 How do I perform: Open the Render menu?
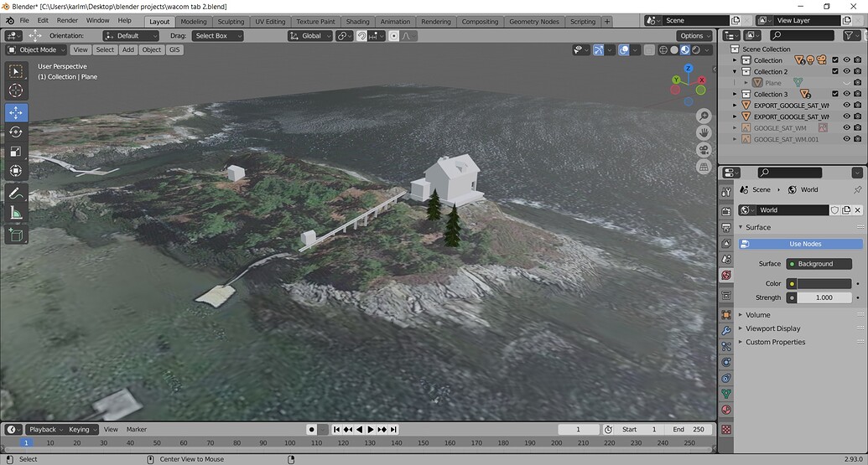tap(68, 20)
